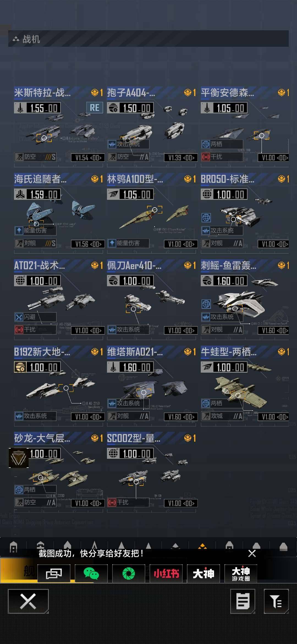
Task: Close the blueprint panel with X button
Action: tap(28, 601)
